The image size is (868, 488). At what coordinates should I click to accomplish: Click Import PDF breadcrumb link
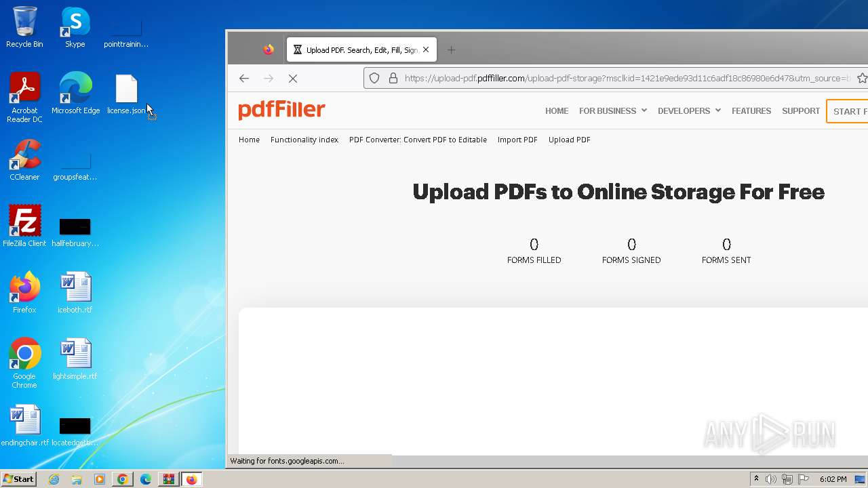[517, 140]
